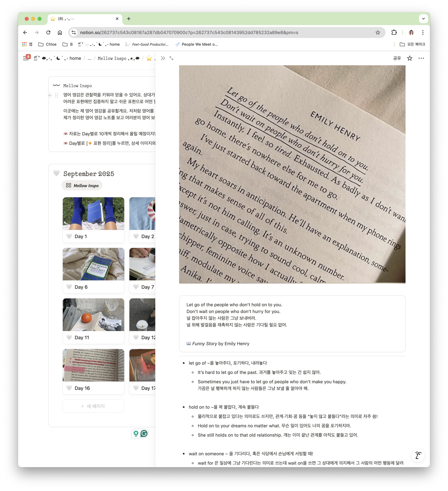This screenshot has width=448, height=491.
Task: Select the Mellow Inspo gallery view tab
Action: pos(82,186)
